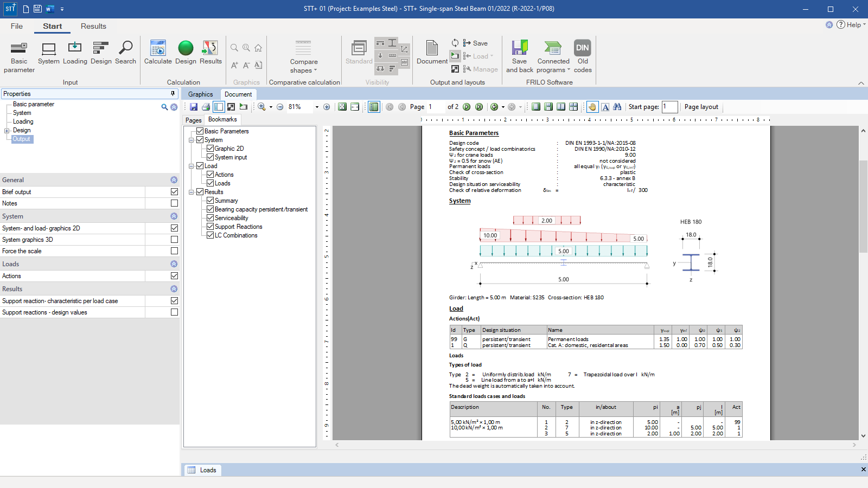Close the bottom Loads panel
This screenshot has width=868, height=488.
pos(863,470)
